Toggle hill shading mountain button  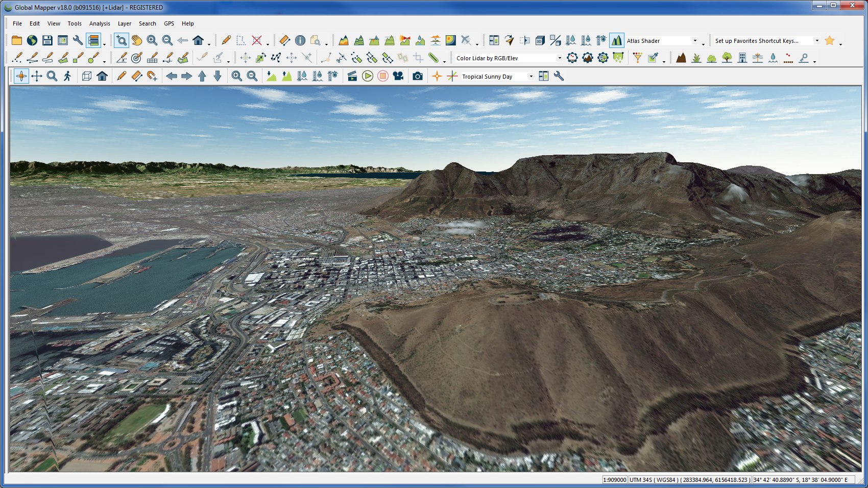(616, 40)
